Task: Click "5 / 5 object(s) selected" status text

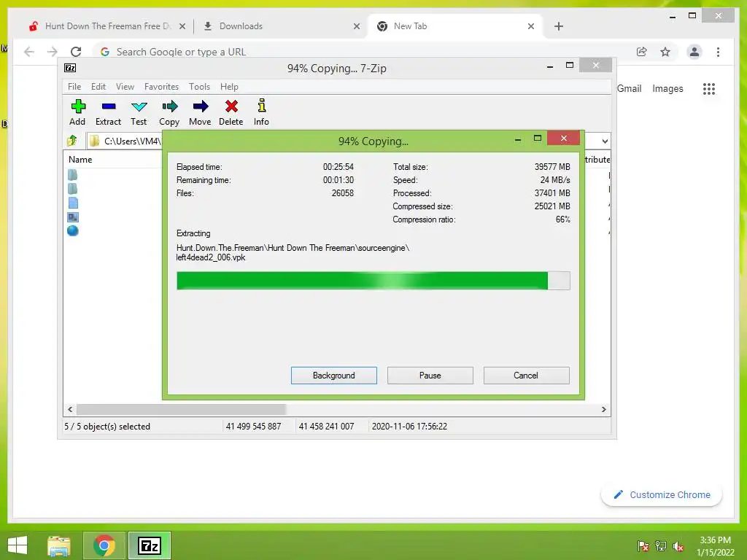Action: (107, 426)
